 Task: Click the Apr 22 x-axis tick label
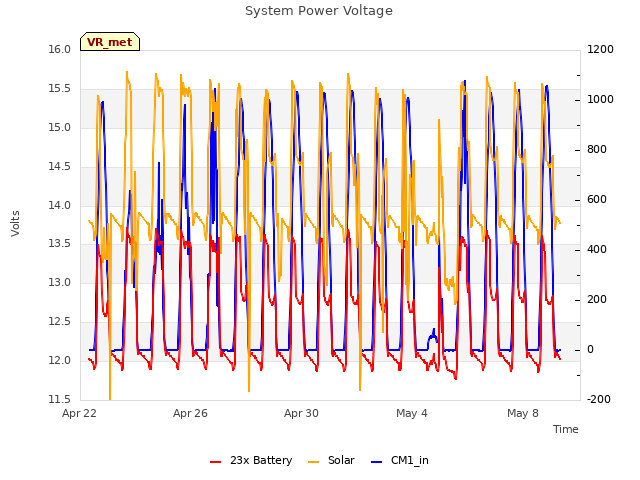[x=79, y=413]
